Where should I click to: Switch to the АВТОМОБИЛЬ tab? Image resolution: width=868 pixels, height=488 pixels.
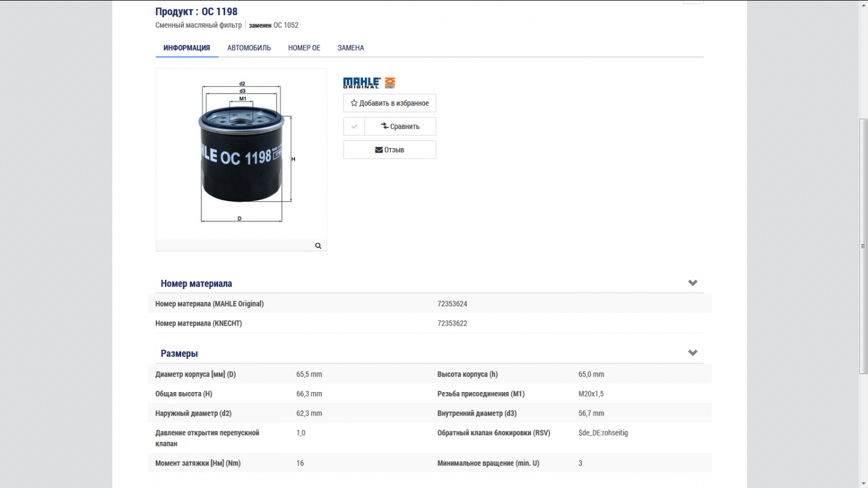pos(249,48)
